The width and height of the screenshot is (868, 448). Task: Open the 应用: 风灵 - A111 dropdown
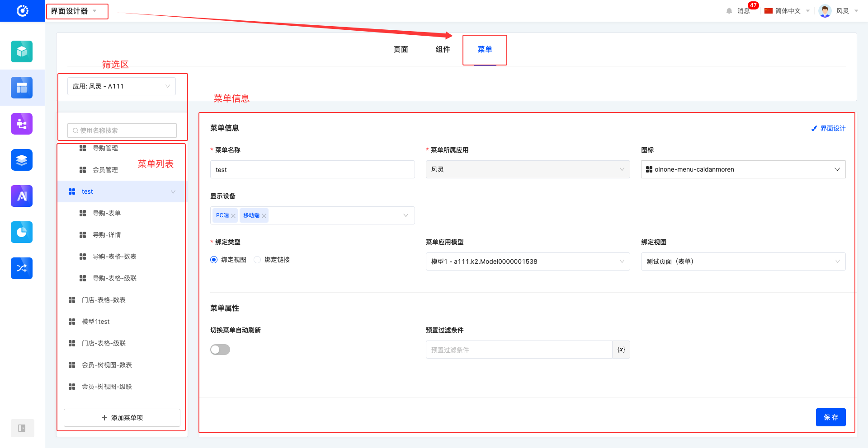pyautogui.click(x=121, y=86)
